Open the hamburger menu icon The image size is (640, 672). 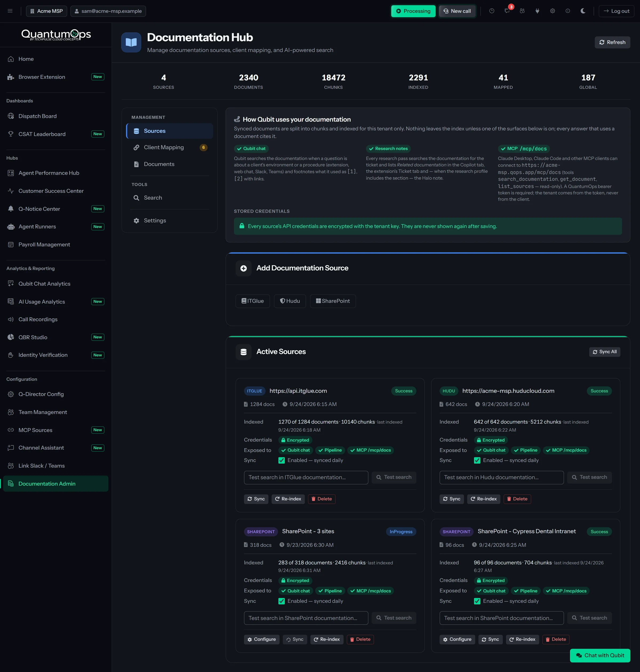coord(10,11)
